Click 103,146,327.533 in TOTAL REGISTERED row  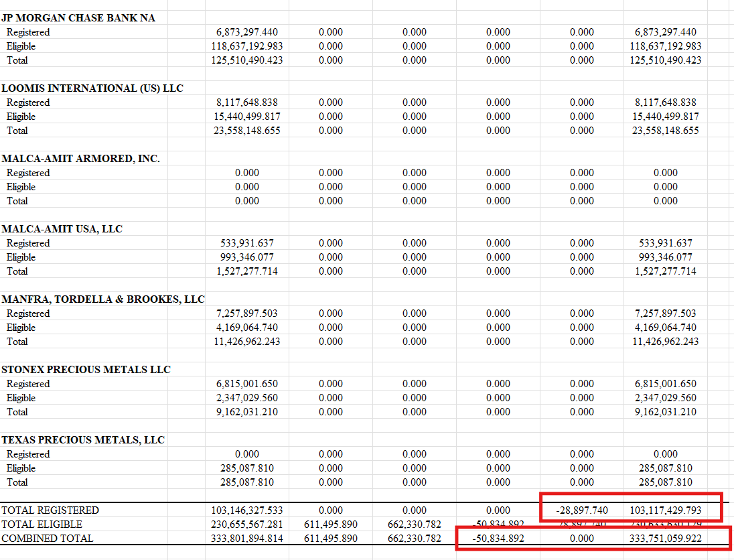(247, 510)
